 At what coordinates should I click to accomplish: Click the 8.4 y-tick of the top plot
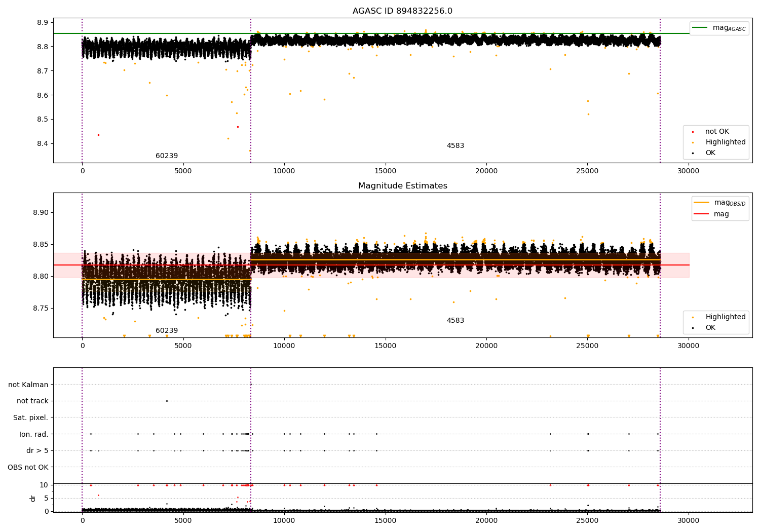[x=43, y=144]
